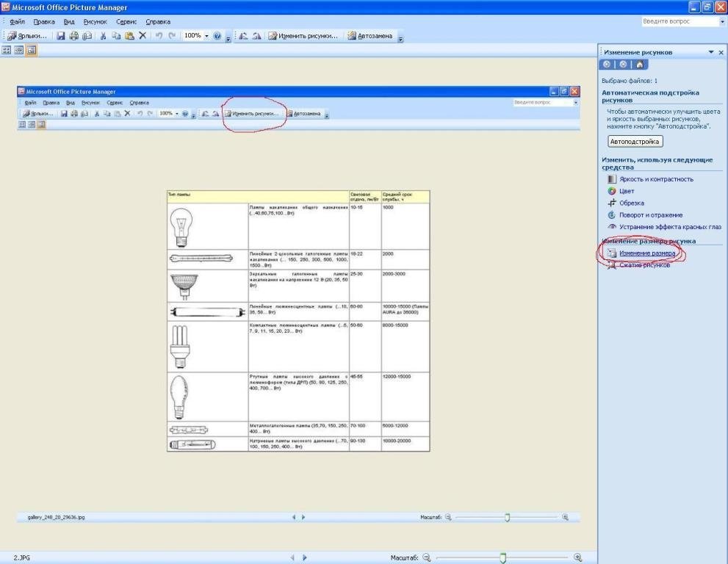Click the Ярлыки... toolbar button

click(x=27, y=36)
